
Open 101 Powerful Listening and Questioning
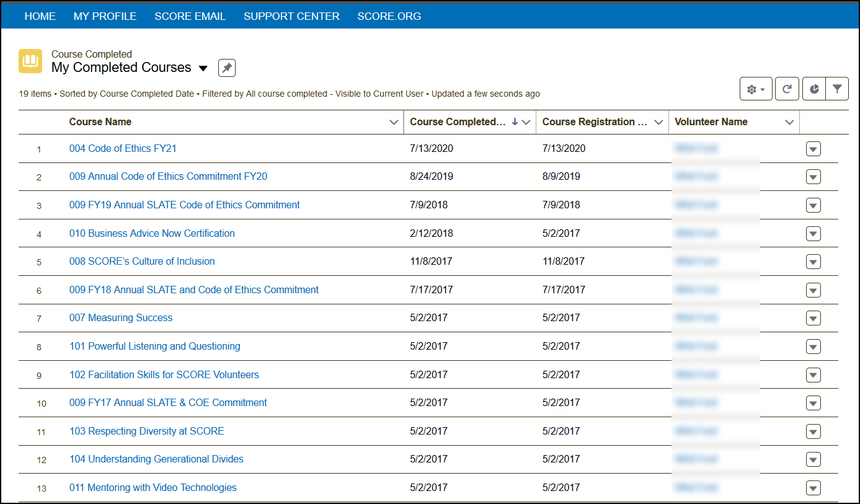pyautogui.click(x=155, y=346)
